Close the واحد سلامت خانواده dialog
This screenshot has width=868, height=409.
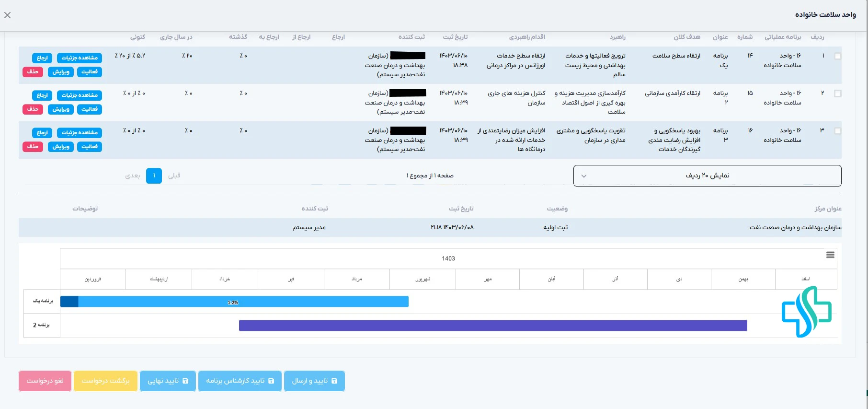(7, 15)
